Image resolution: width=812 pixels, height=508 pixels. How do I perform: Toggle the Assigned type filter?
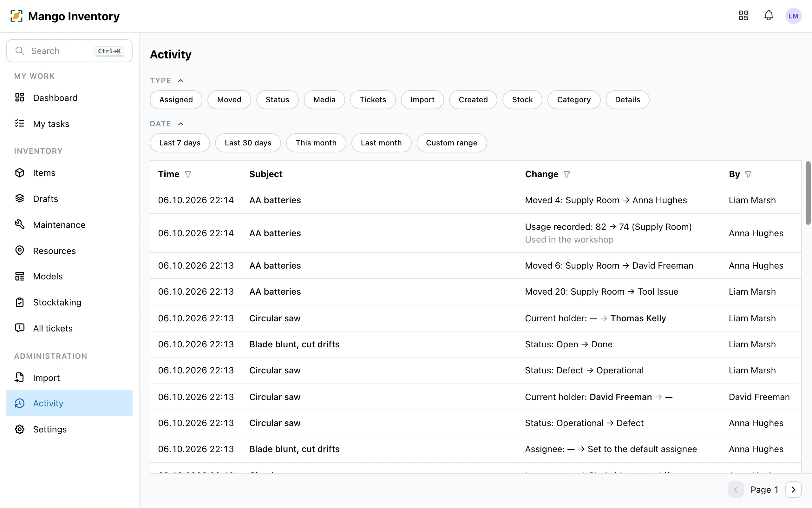pyautogui.click(x=176, y=99)
